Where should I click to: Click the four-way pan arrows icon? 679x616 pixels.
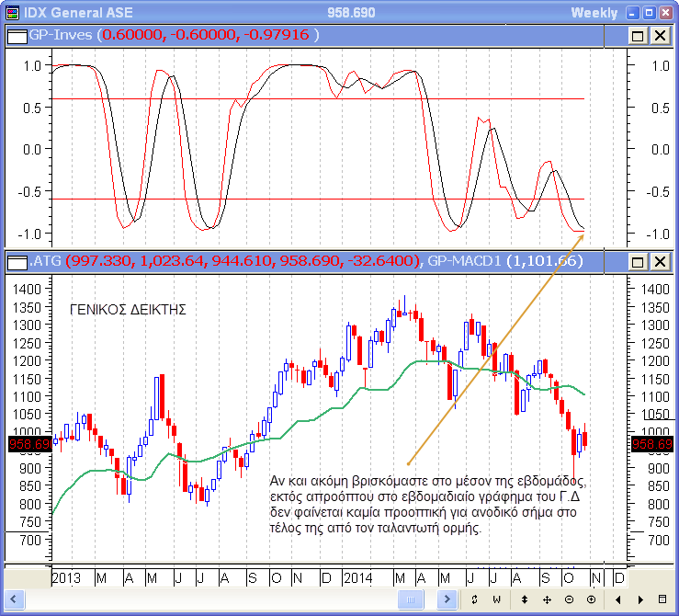(546, 599)
